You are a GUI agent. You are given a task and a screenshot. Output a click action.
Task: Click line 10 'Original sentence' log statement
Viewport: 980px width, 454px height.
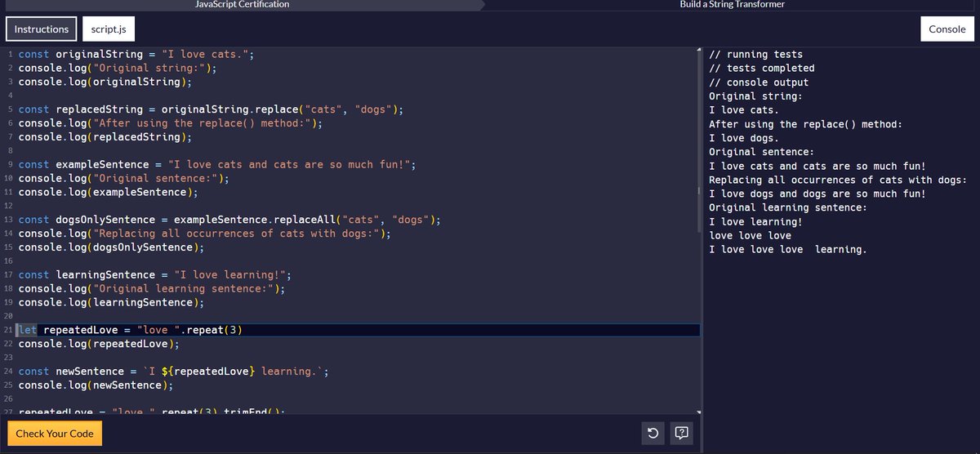[x=124, y=179]
